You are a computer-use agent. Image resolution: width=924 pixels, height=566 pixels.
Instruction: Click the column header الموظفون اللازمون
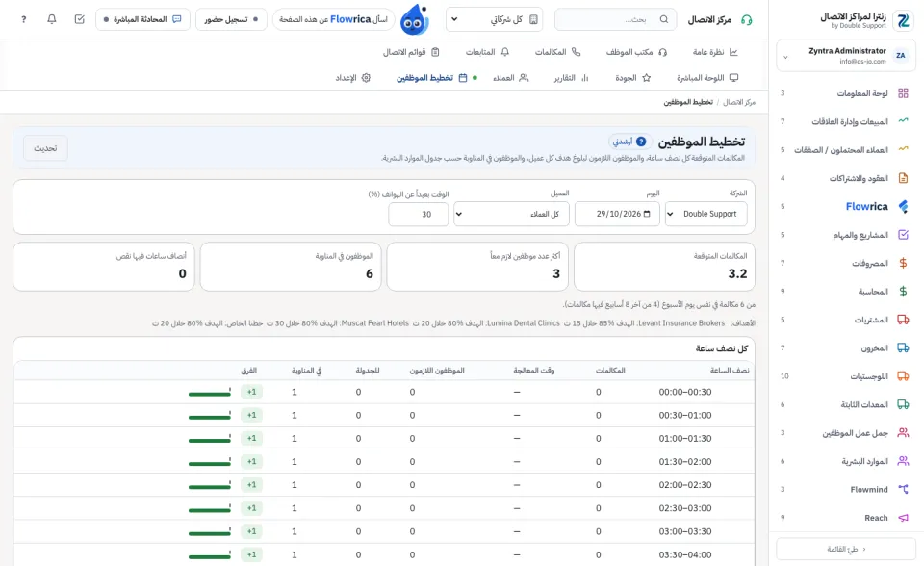437,371
